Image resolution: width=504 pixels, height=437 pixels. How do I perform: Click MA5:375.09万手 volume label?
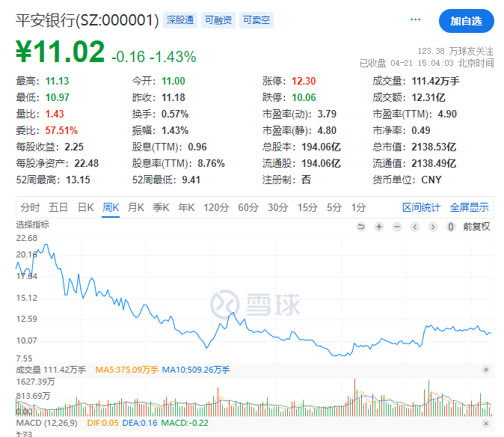click(126, 370)
